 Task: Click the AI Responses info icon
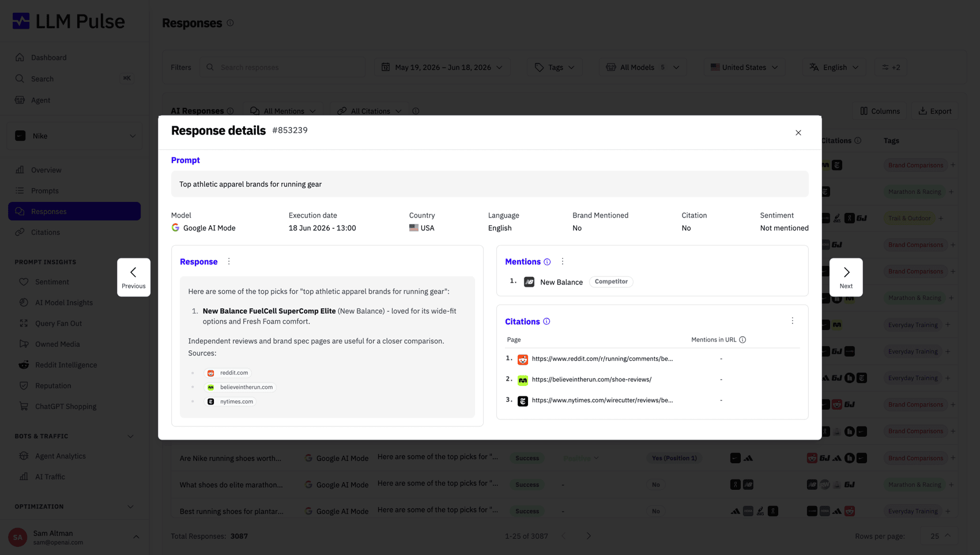point(230,111)
